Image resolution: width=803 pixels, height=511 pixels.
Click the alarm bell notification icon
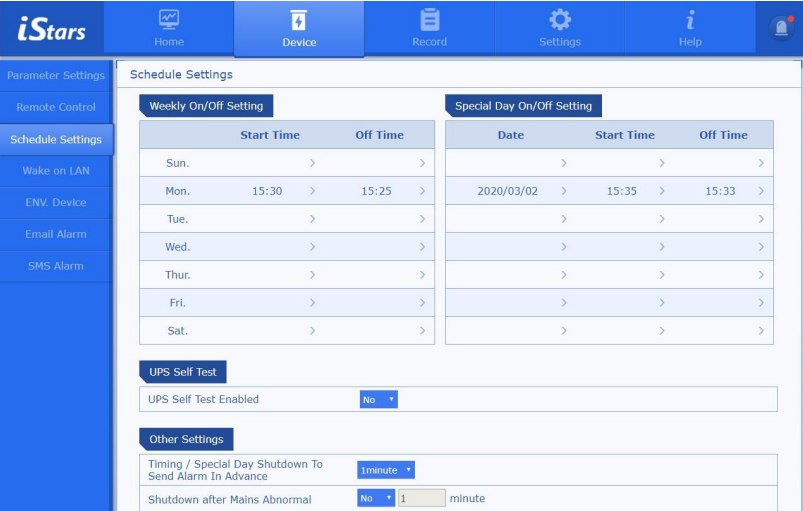coord(780,29)
